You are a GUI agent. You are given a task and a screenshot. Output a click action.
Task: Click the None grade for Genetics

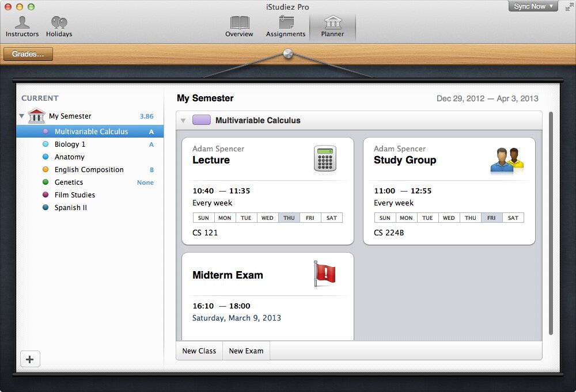point(146,182)
